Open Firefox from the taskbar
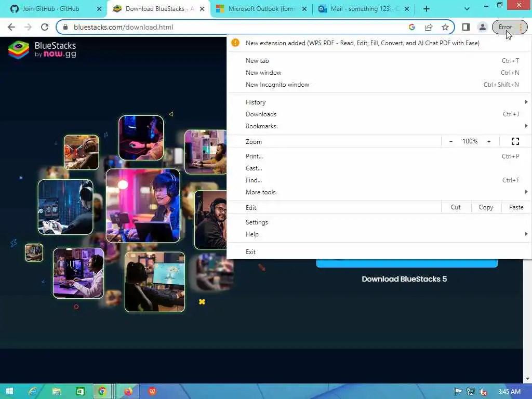Screen dimensions: 532x399 [128, 391]
